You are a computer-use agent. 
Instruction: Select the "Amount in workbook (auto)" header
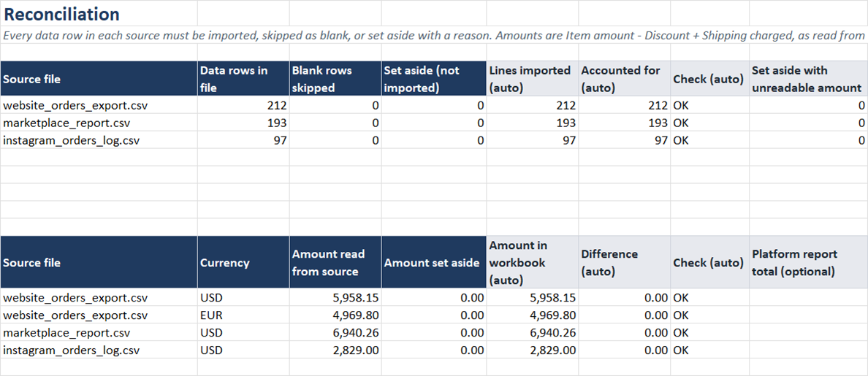click(532, 263)
